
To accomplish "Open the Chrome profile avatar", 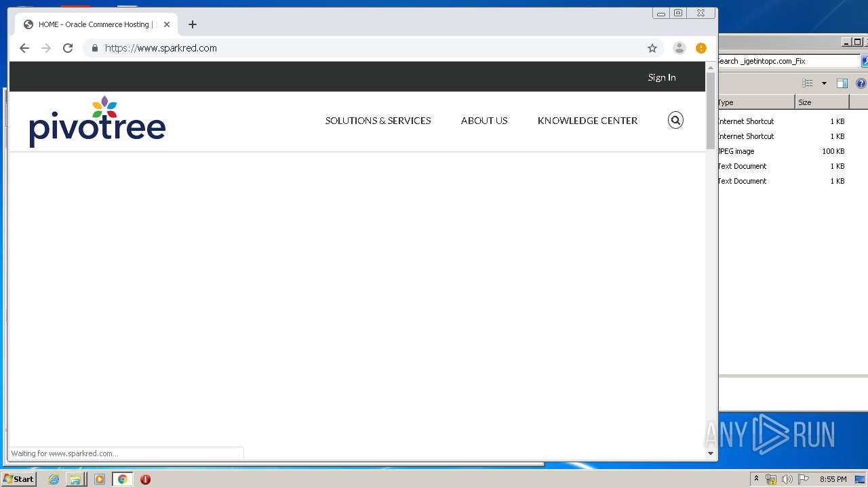I will 679,48.
